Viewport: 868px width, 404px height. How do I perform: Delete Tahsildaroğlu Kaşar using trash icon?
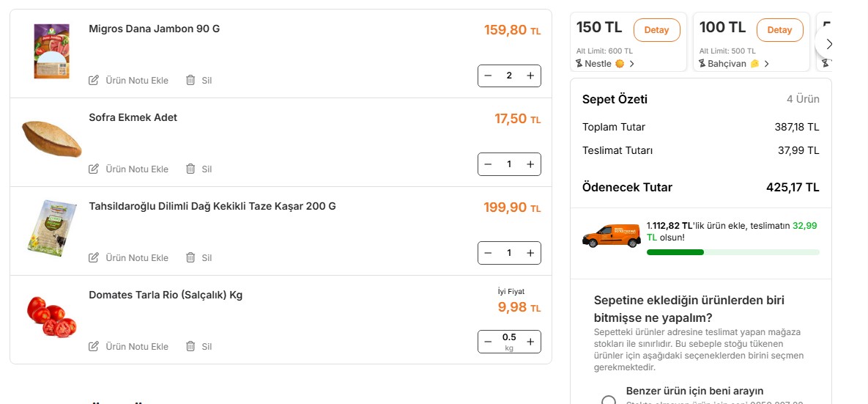point(190,257)
